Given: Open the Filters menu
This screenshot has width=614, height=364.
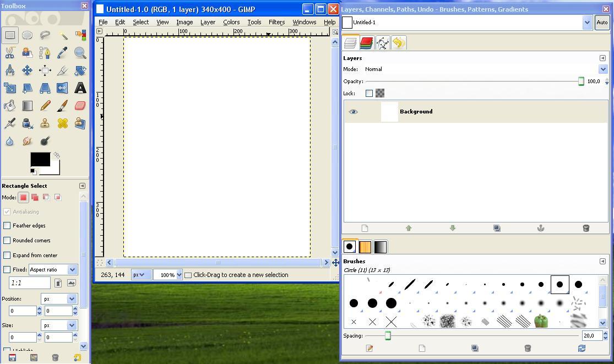Looking at the screenshot, I should coord(276,22).
